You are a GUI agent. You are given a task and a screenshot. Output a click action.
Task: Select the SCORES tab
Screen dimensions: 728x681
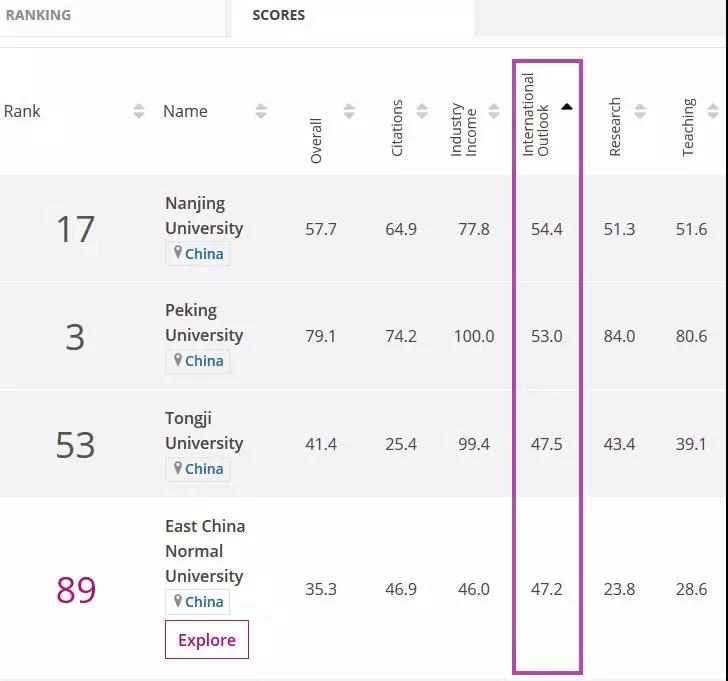(279, 16)
